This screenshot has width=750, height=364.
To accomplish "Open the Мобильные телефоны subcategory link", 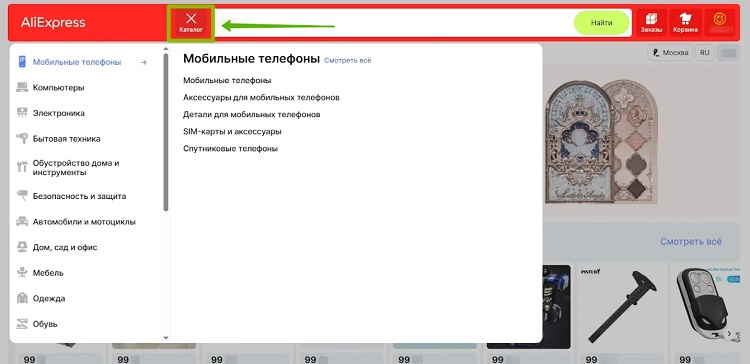I will click(x=227, y=80).
